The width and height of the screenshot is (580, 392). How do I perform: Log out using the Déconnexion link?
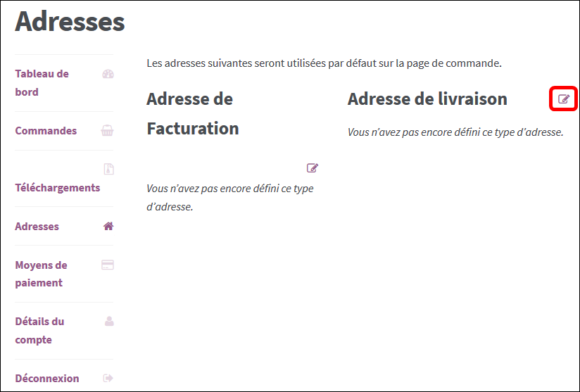tap(47, 379)
